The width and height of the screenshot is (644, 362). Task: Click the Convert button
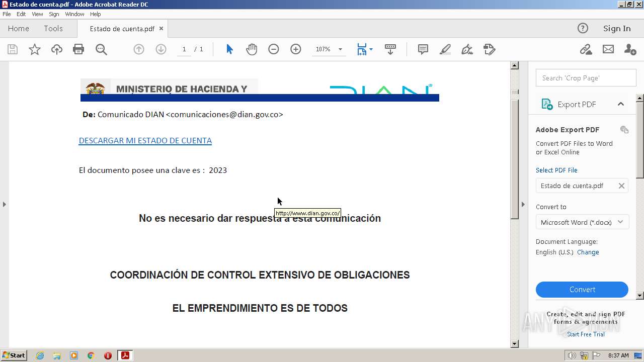point(582,290)
